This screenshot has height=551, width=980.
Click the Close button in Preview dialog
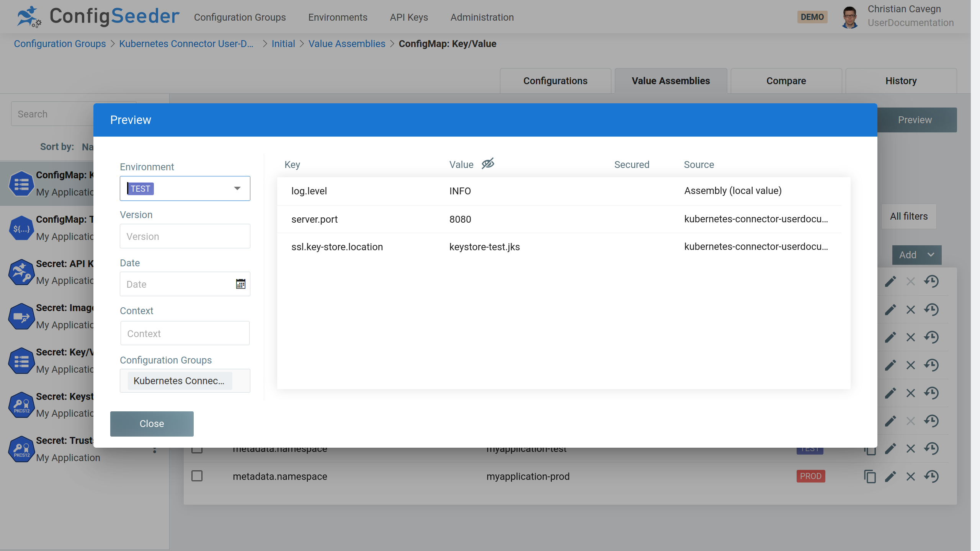(x=152, y=423)
